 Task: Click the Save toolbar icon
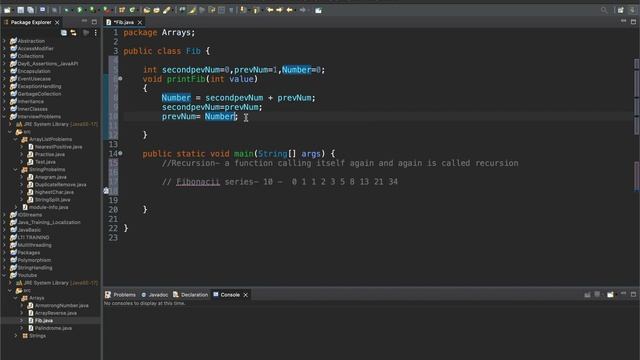click(x=20, y=10)
